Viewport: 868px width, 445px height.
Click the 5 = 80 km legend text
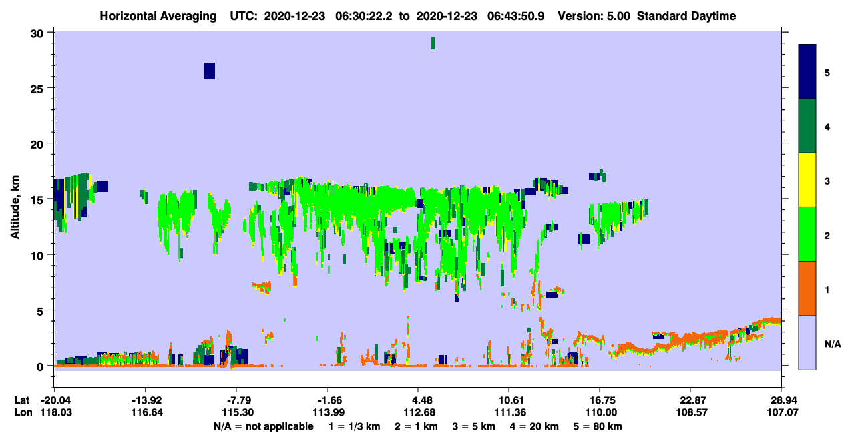[x=599, y=426]
